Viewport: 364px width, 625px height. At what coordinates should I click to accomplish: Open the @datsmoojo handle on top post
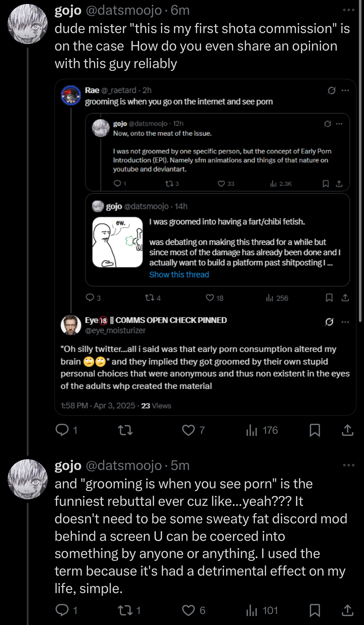(124, 10)
